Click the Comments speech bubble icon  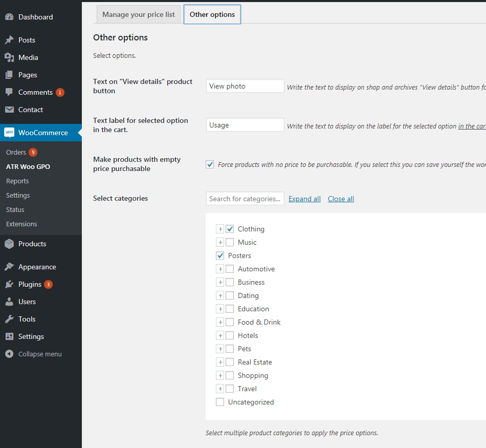click(x=9, y=92)
